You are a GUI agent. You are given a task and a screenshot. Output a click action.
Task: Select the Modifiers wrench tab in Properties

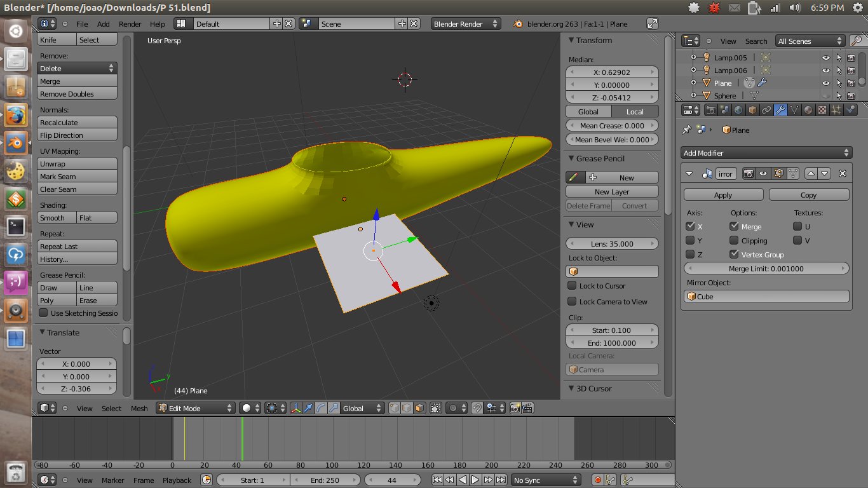780,109
